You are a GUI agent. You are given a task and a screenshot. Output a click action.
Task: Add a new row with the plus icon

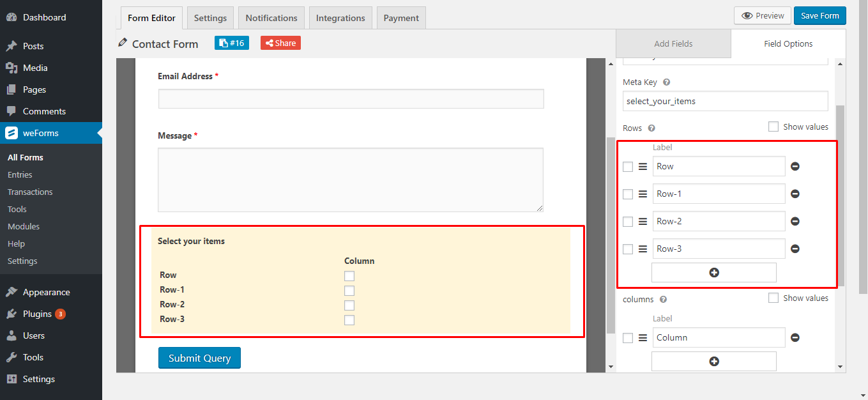(713, 272)
